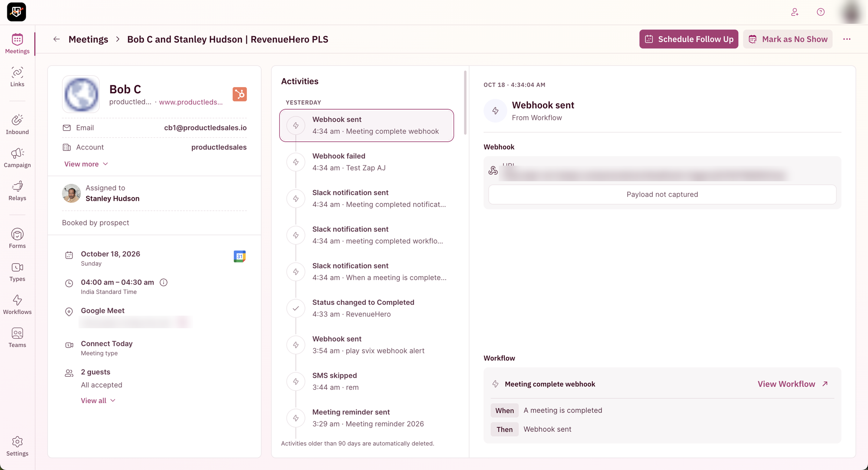Image resolution: width=868 pixels, height=470 pixels.
Task: Click Mark as No Show button
Action: click(x=788, y=39)
